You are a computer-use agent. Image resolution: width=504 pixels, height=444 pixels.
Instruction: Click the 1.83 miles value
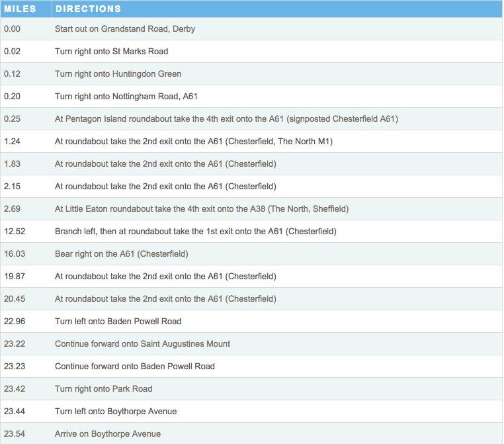[12, 164]
